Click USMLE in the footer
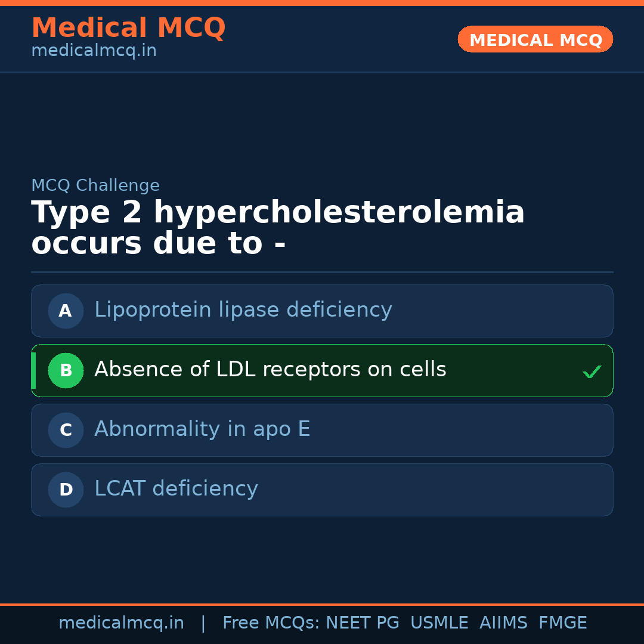 [439, 623]
